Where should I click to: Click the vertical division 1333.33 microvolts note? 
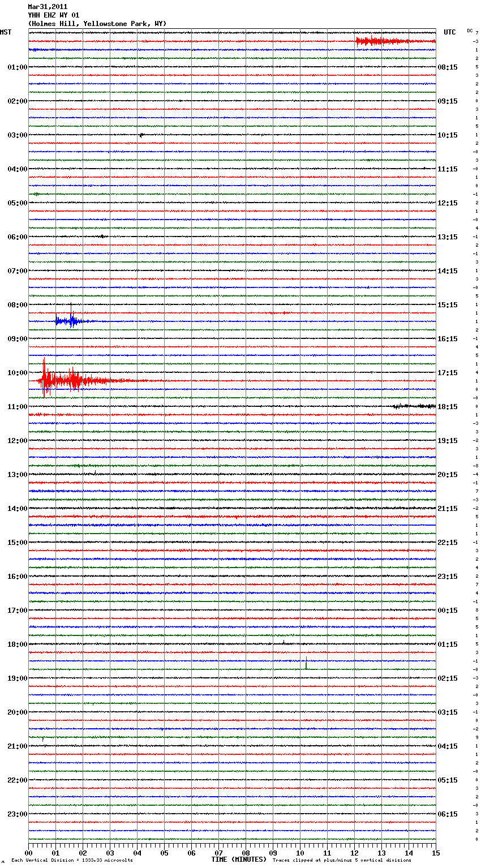pyautogui.click(x=72, y=860)
